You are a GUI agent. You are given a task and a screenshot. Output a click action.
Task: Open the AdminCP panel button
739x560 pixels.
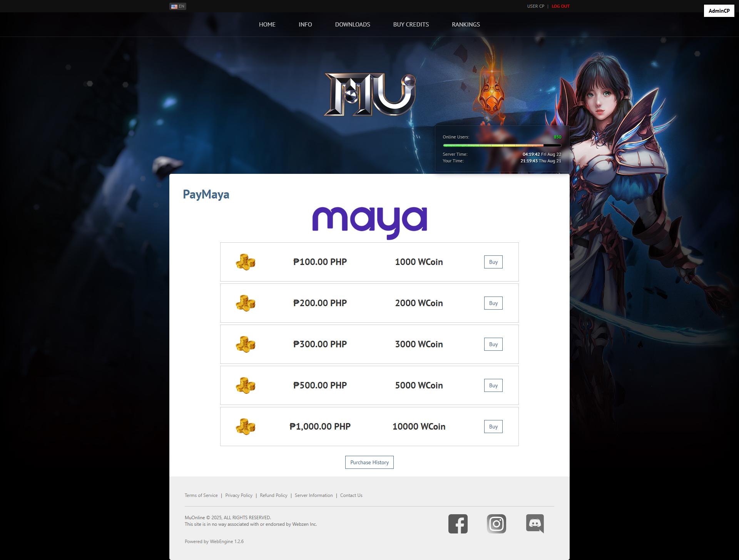[x=719, y=11]
